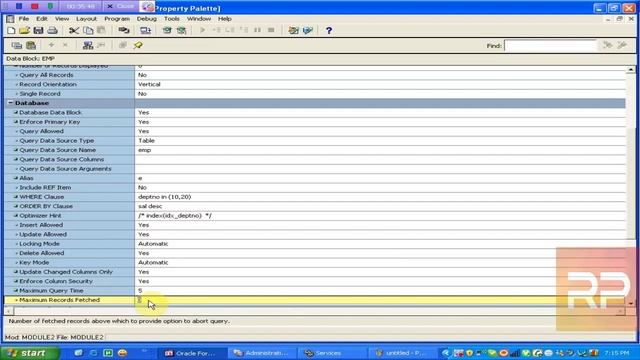Viewport: 640px width, 360px height.
Task: Click the greyed Inherit property icon
Action: pyautogui.click(x=102, y=45)
